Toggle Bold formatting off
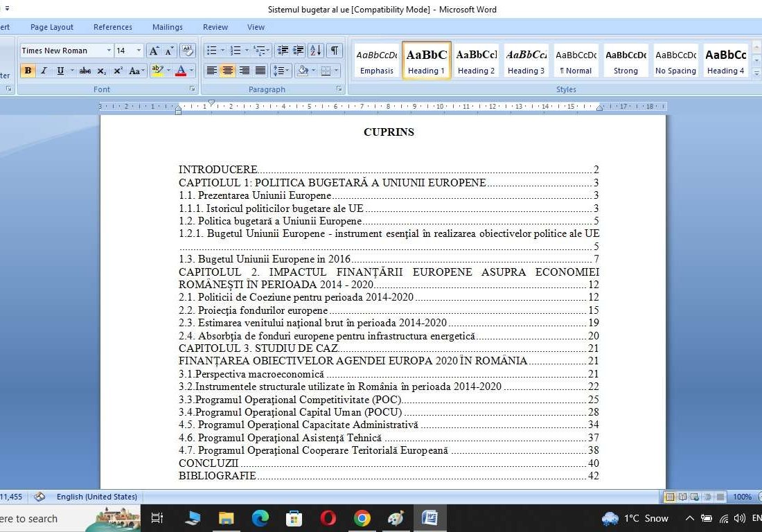Viewport: 762px width, 532px height. tap(28, 71)
